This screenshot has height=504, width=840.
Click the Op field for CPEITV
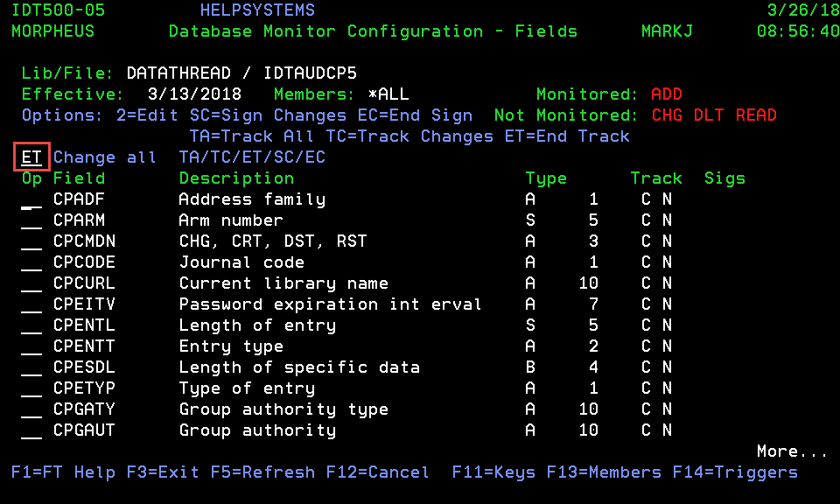[x=31, y=304]
